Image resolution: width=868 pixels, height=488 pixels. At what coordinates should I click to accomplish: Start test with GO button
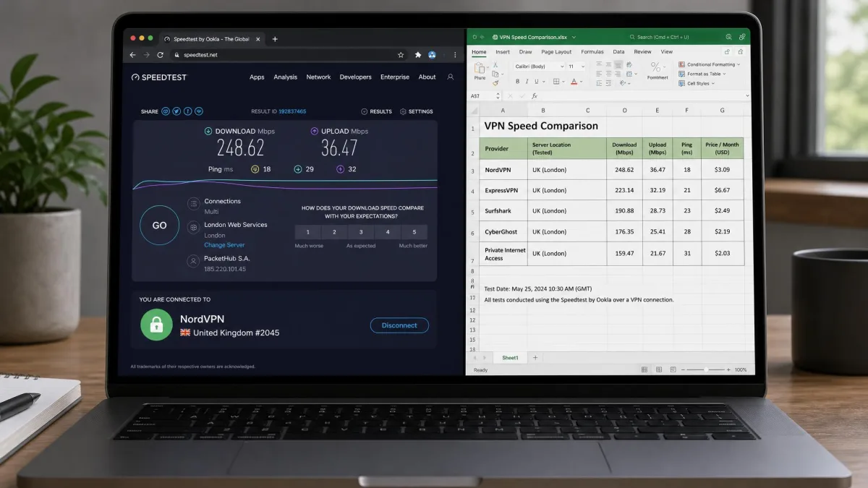tap(159, 226)
